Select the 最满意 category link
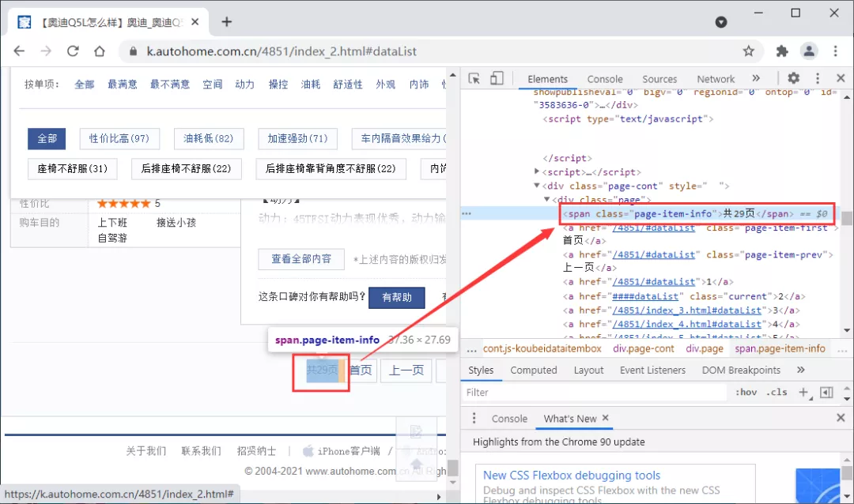 (122, 85)
